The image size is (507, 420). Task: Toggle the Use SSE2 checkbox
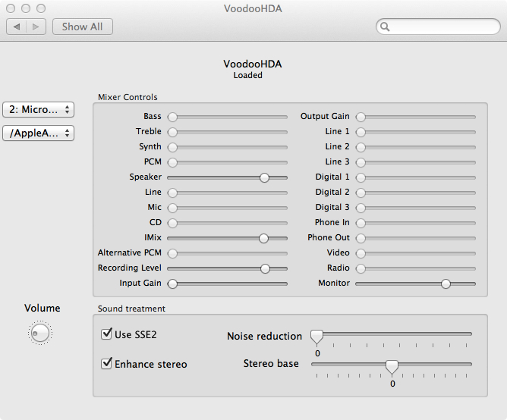coord(106,334)
